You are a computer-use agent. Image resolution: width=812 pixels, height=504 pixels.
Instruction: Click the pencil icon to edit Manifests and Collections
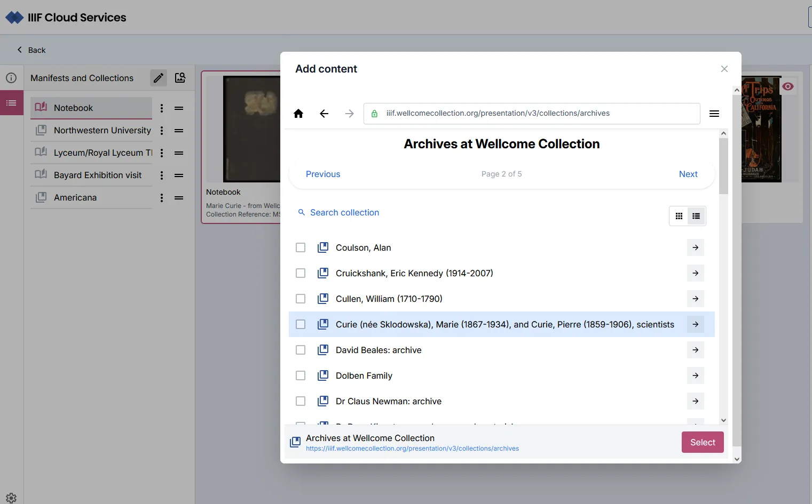159,78
